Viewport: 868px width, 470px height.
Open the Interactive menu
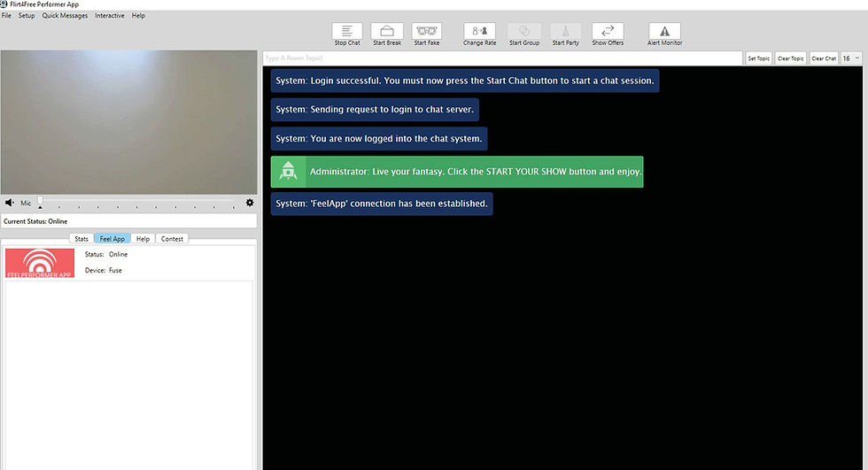[x=110, y=15]
